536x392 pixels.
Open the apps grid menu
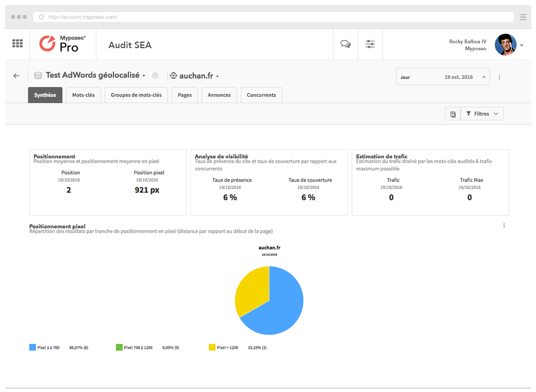coord(17,43)
